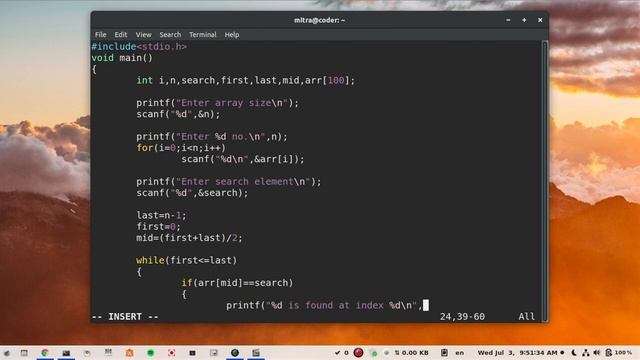Click the small window icon beside the launcher in taskbar
This screenshot has width=640, height=360.
24,353
